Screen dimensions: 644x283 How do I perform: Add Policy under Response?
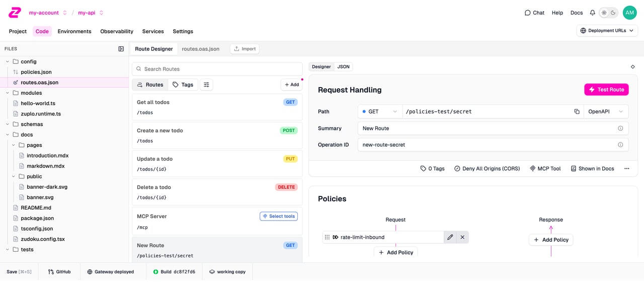(x=551, y=240)
